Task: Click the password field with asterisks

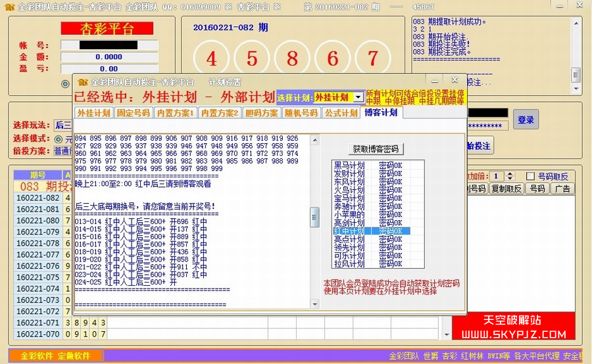Action: [x=487, y=126]
